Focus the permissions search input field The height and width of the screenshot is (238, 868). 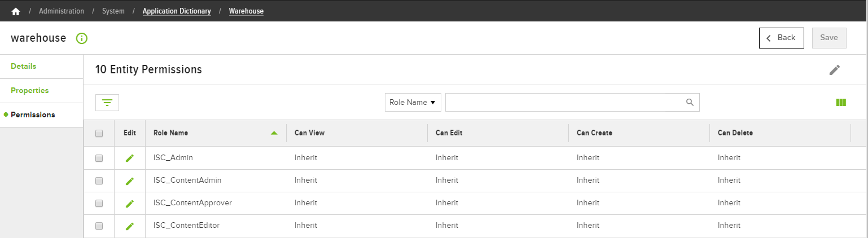(572, 103)
